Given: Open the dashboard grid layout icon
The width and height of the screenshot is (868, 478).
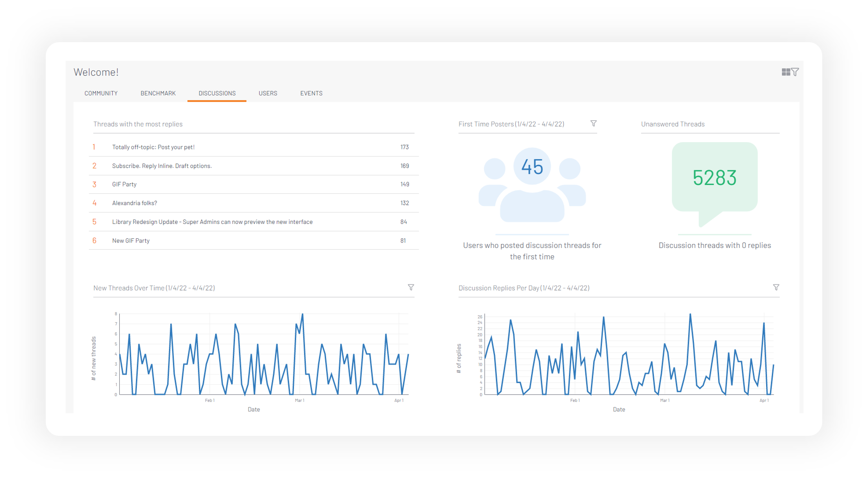Looking at the screenshot, I should click(785, 72).
